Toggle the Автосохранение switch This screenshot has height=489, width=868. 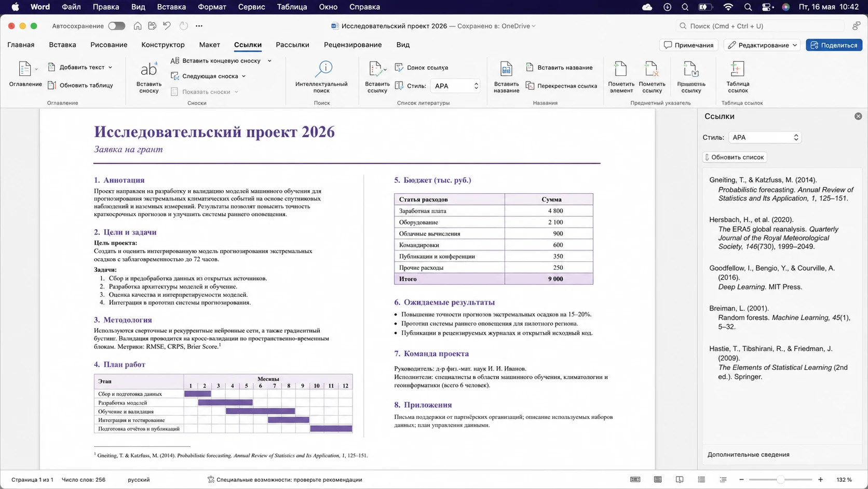(x=116, y=26)
